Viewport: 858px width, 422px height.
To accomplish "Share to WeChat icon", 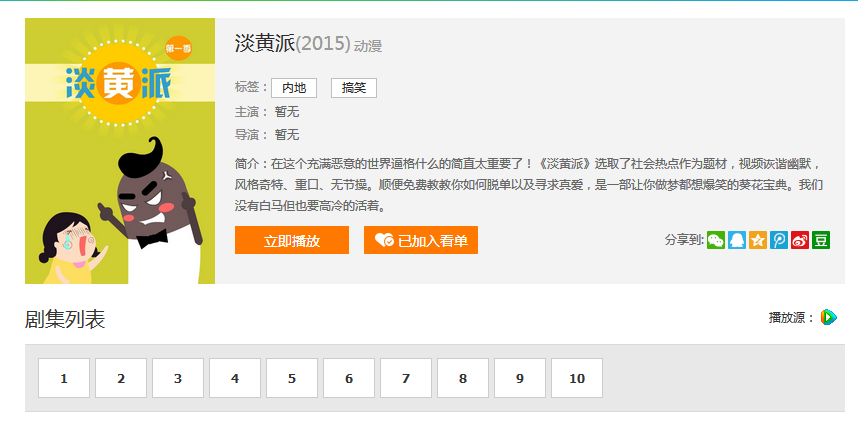I will click(x=716, y=240).
